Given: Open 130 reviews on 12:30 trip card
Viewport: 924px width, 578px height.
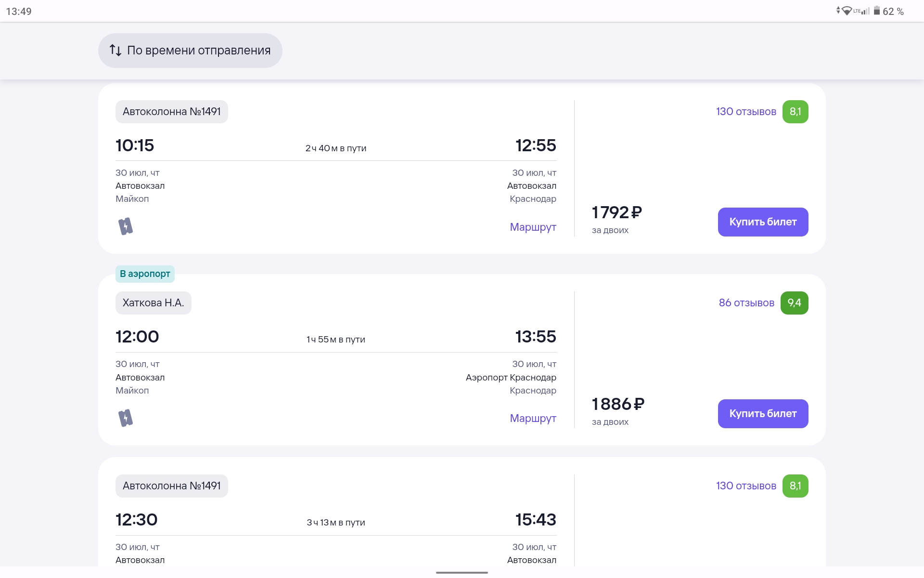Looking at the screenshot, I should tap(746, 486).
